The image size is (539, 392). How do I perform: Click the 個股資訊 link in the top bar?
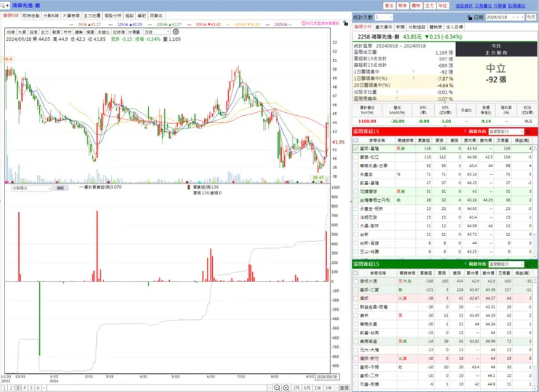pos(464,6)
